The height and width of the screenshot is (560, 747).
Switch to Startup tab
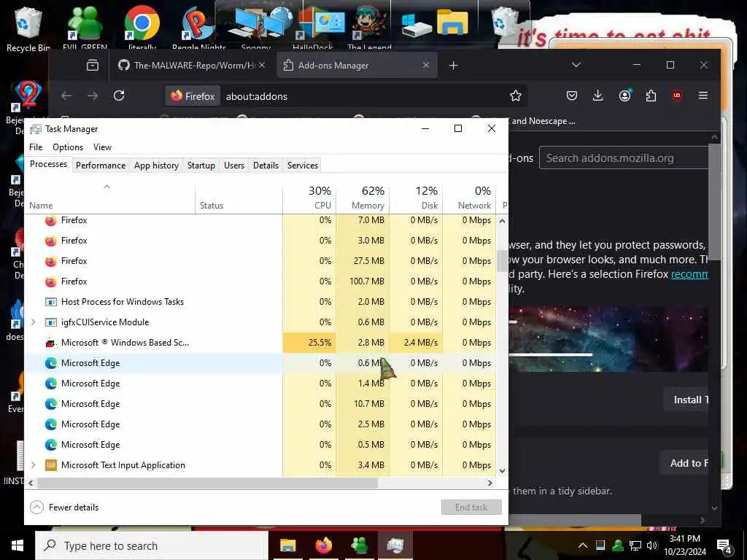[x=201, y=166]
